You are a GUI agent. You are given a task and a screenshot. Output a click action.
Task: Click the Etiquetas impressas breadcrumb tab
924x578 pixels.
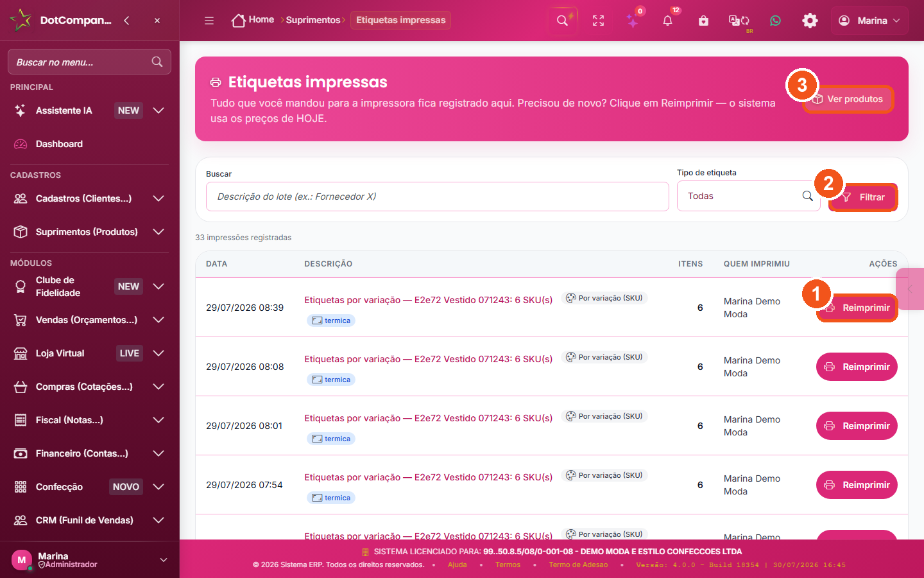click(400, 20)
